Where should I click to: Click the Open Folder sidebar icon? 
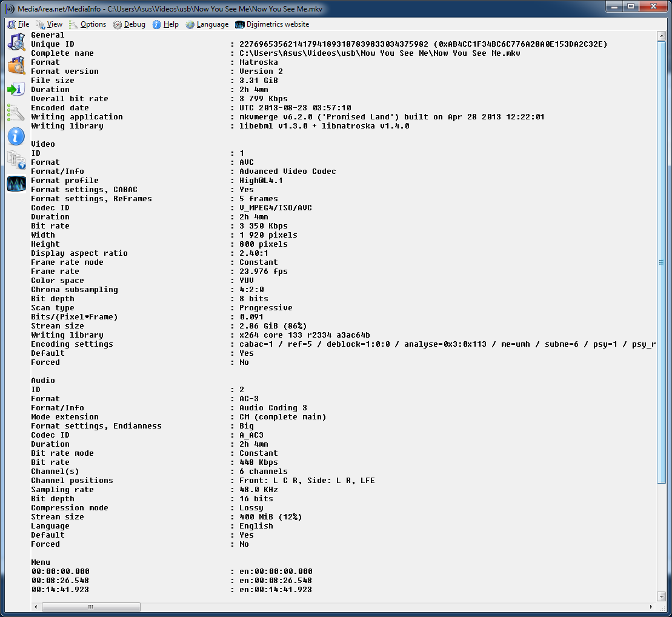tap(16, 65)
